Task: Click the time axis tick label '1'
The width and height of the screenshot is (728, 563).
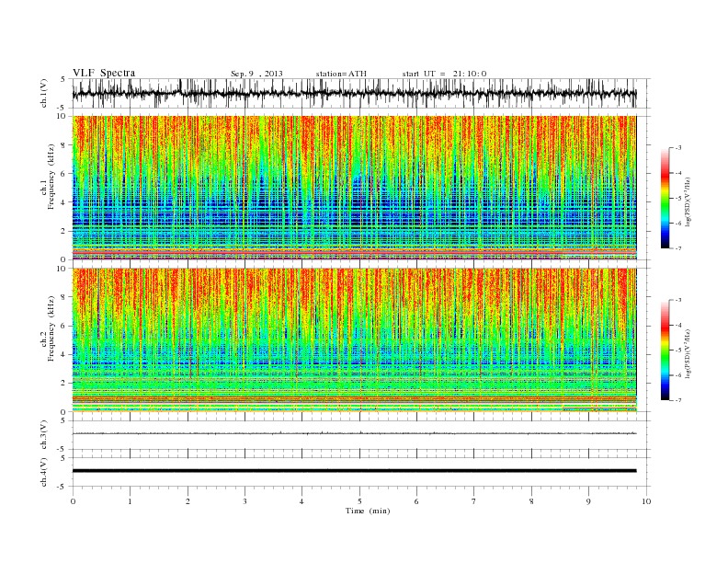Action: click(130, 501)
